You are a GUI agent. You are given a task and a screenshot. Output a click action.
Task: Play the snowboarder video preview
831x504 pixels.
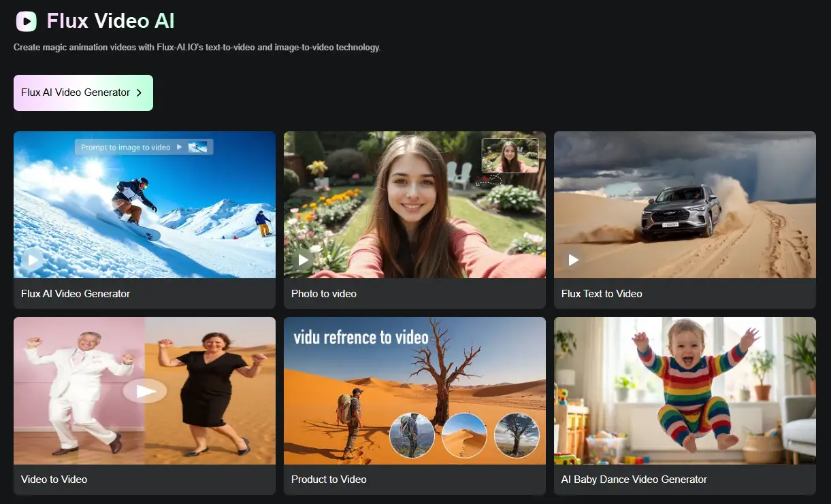(x=32, y=259)
